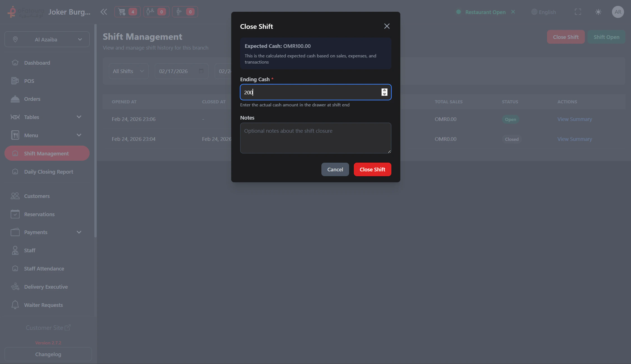Collapse the sidebar with double-chevron icon
The width and height of the screenshot is (631, 364).
[x=104, y=12]
